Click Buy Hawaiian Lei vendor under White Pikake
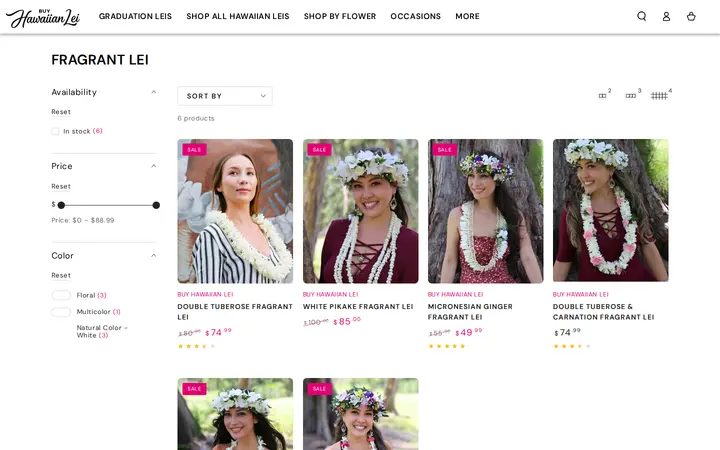720x450 pixels. (x=331, y=294)
